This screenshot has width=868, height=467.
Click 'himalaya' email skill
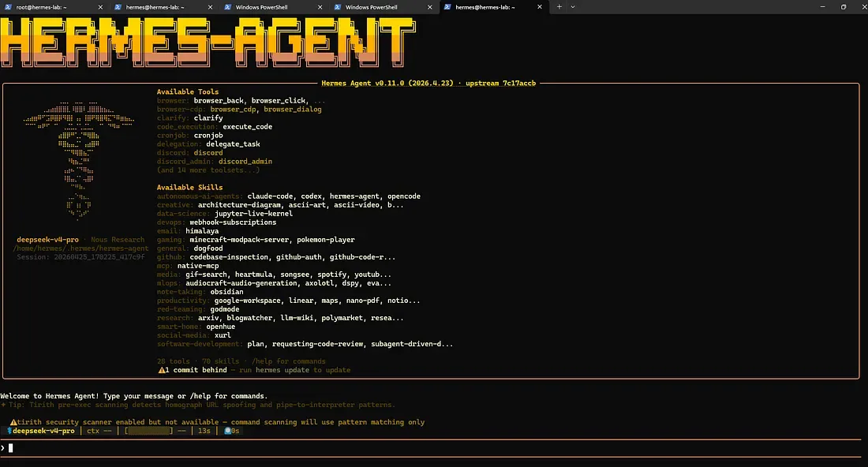point(202,231)
